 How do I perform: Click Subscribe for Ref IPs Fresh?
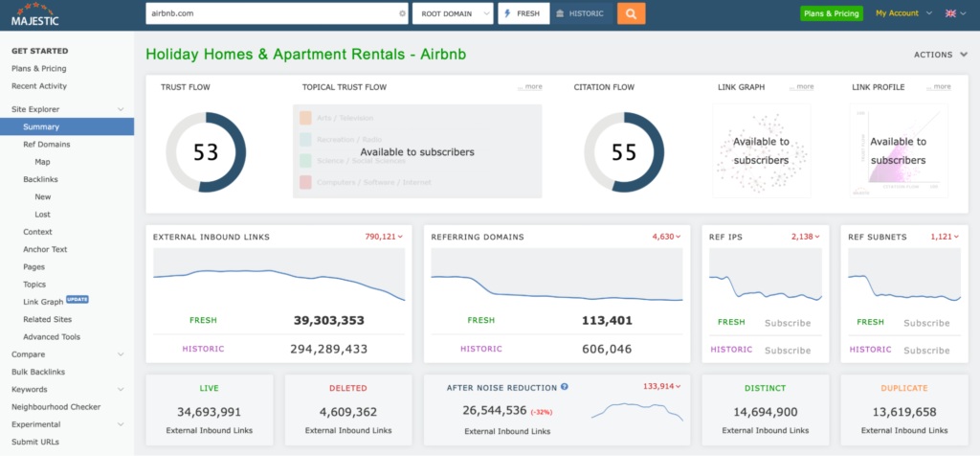(x=788, y=323)
